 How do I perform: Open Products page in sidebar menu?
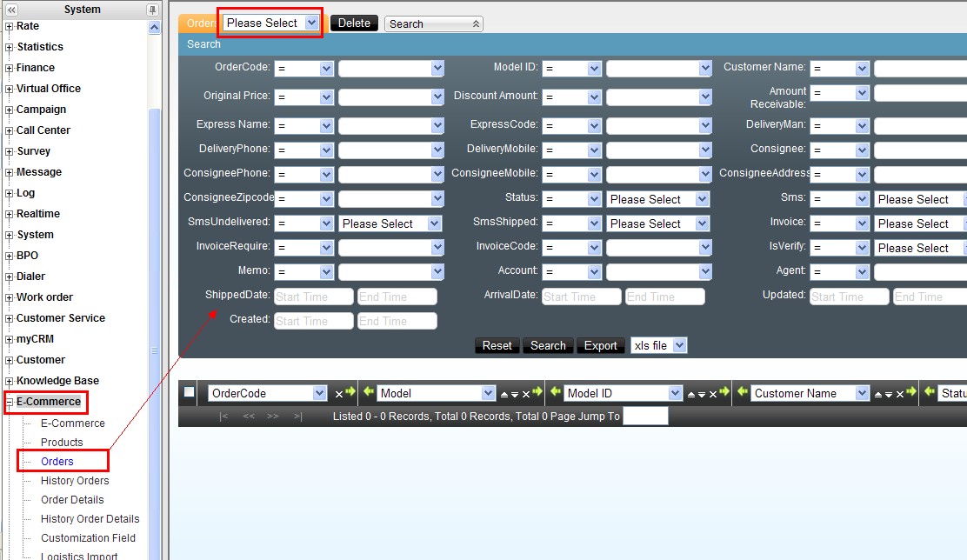point(62,443)
